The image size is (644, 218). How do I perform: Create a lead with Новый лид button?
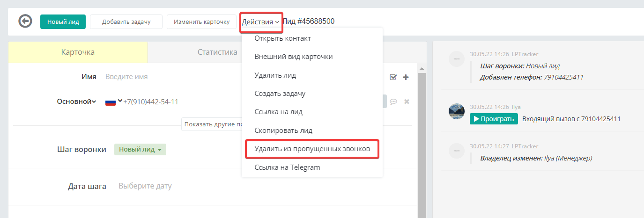63,22
